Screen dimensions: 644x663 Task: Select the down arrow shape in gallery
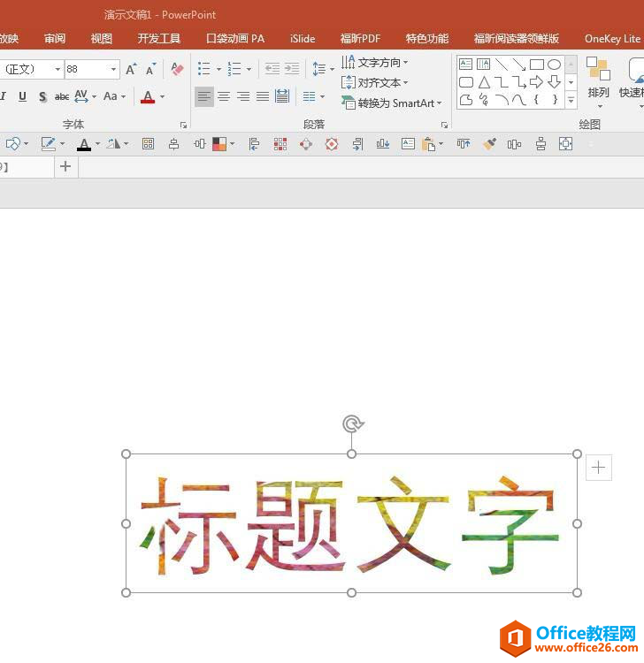coord(555,81)
